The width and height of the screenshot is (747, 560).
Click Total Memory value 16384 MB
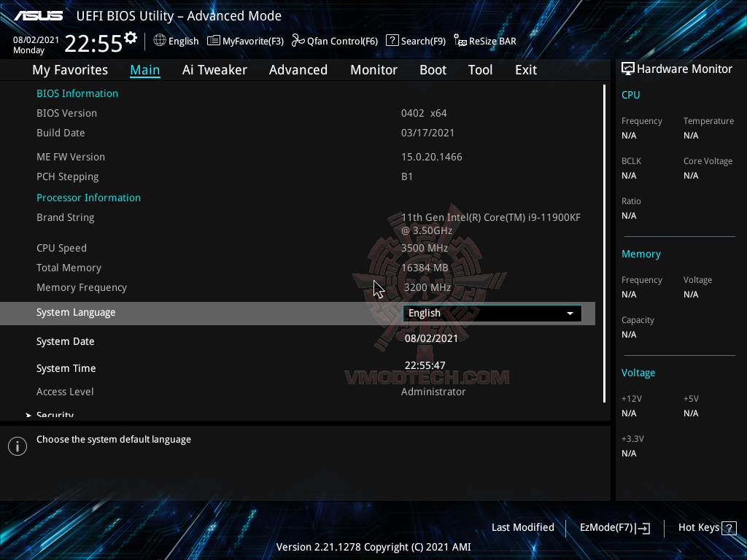pyautogui.click(x=425, y=268)
